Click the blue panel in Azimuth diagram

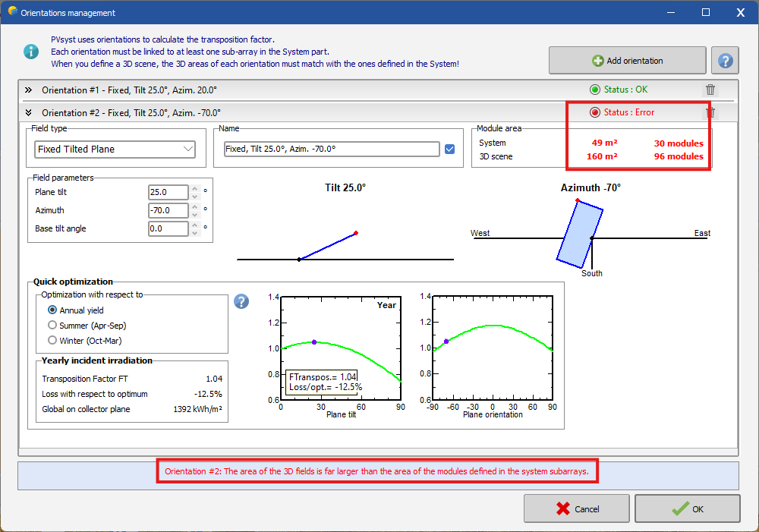[579, 235]
